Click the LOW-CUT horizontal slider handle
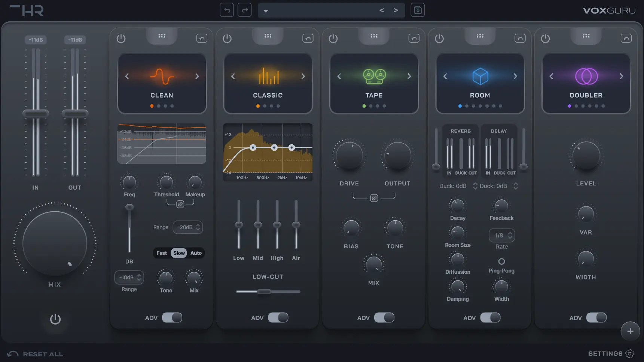 coord(264,292)
